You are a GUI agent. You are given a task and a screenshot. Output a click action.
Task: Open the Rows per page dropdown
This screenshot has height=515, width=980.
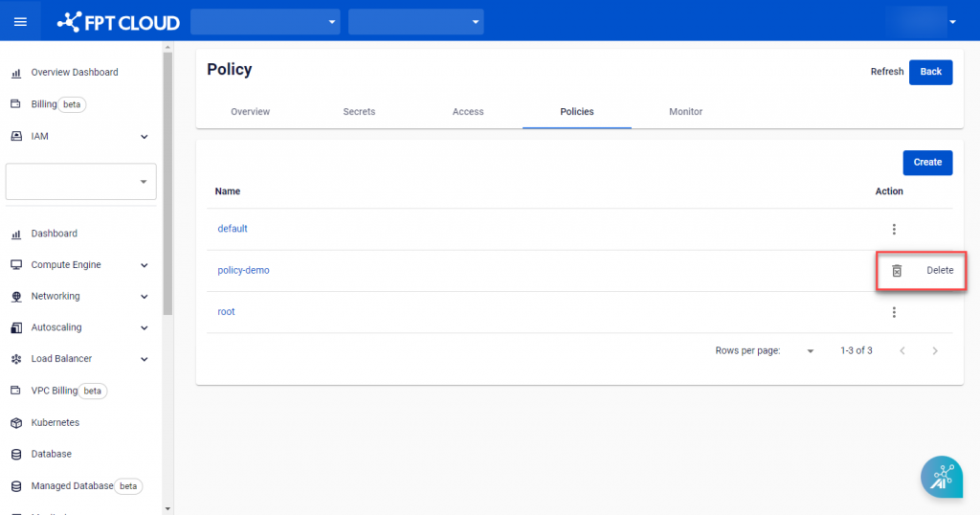810,351
